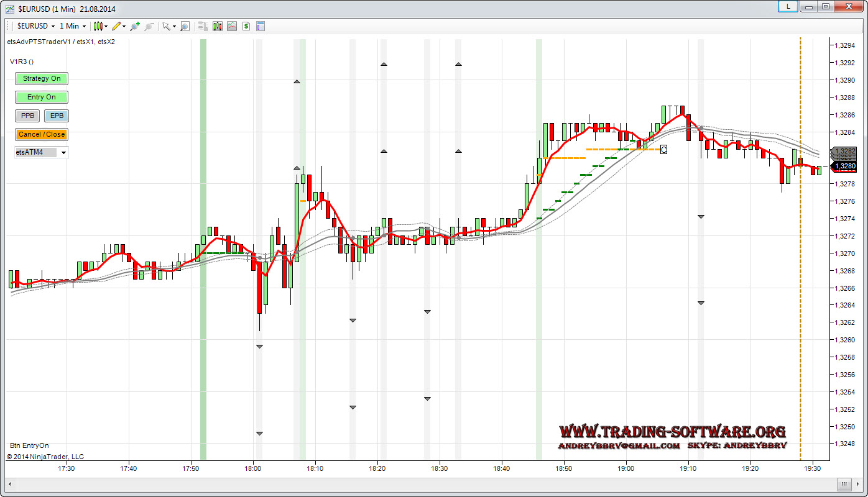This screenshot has height=497, width=868.
Task: Click the zoom out magnifier icon
Action: pyautogui.click(x=149, y=26)
